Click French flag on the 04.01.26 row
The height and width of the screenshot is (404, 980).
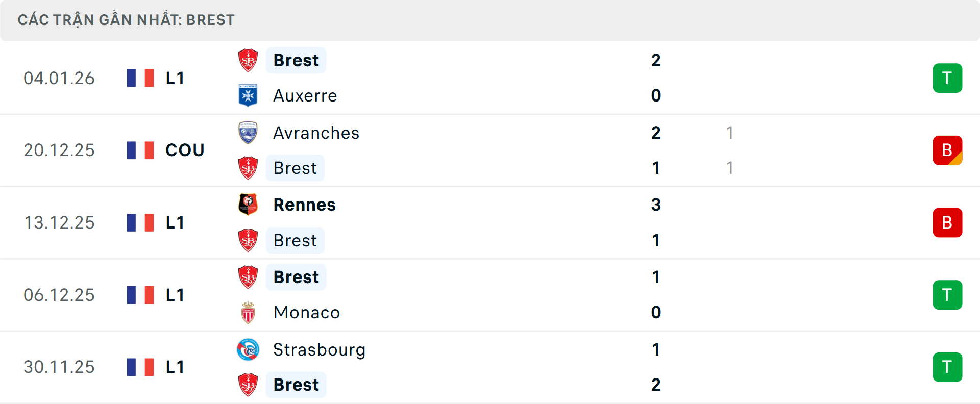pyautogui.click(x=140, y=78)
